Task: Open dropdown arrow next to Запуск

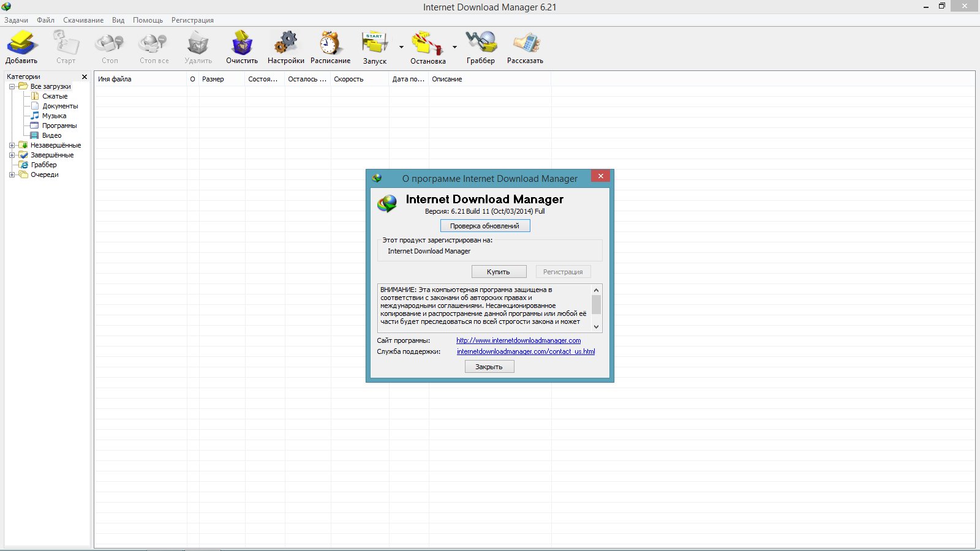Action: (401, 47)
